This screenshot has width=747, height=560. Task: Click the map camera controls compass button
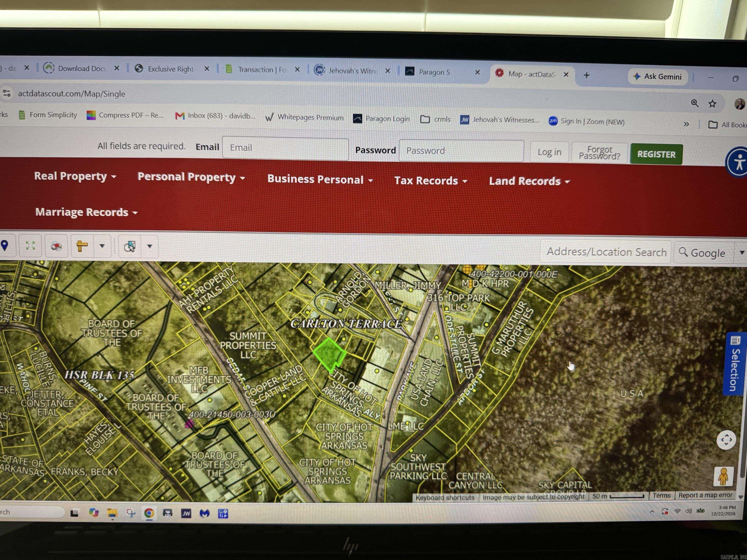click(726, 440)
